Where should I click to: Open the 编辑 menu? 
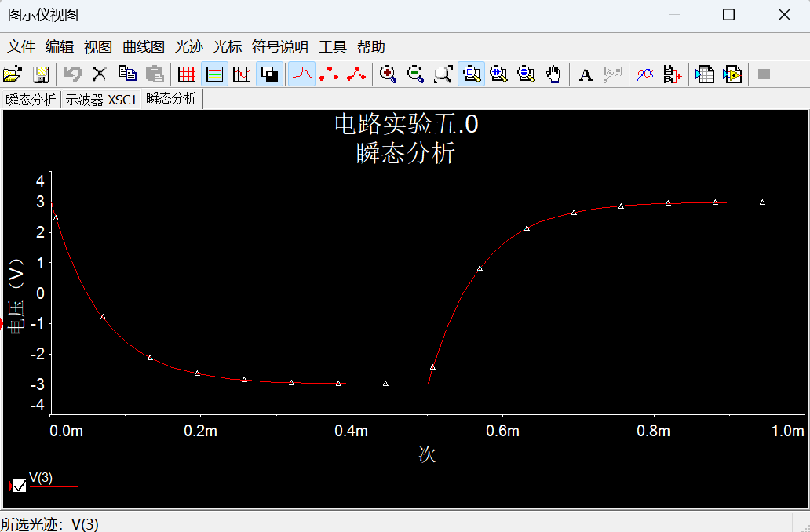point(60,47)
